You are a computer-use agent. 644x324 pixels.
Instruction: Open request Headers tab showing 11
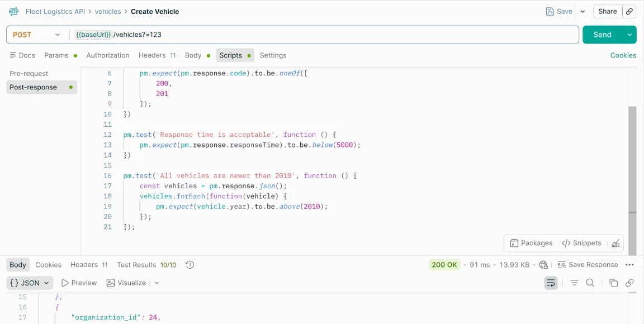(x=157, y=55)
